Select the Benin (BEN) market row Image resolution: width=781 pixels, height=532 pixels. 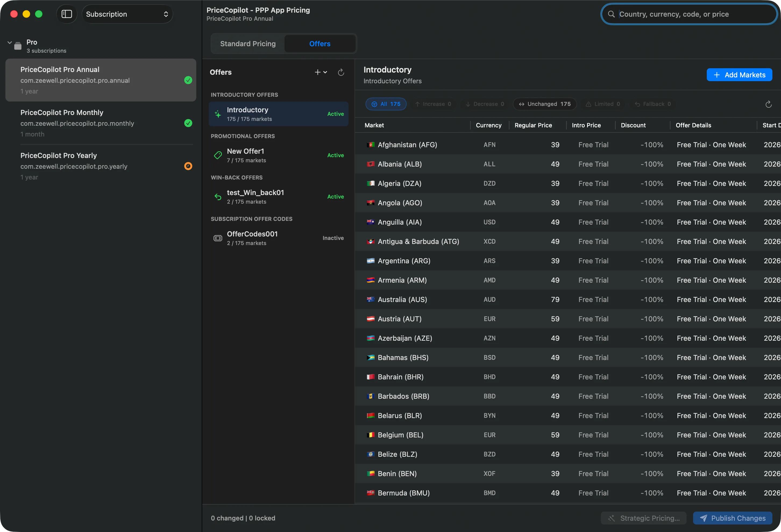[x=568, y=474]
